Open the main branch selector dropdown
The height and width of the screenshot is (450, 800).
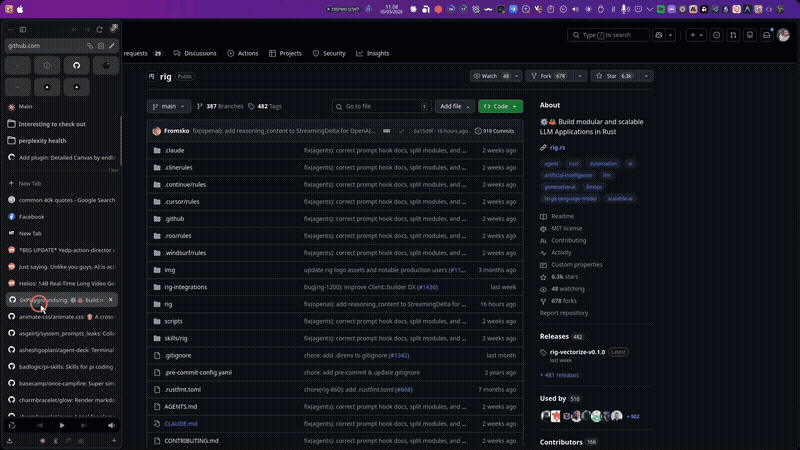(169, 106)
